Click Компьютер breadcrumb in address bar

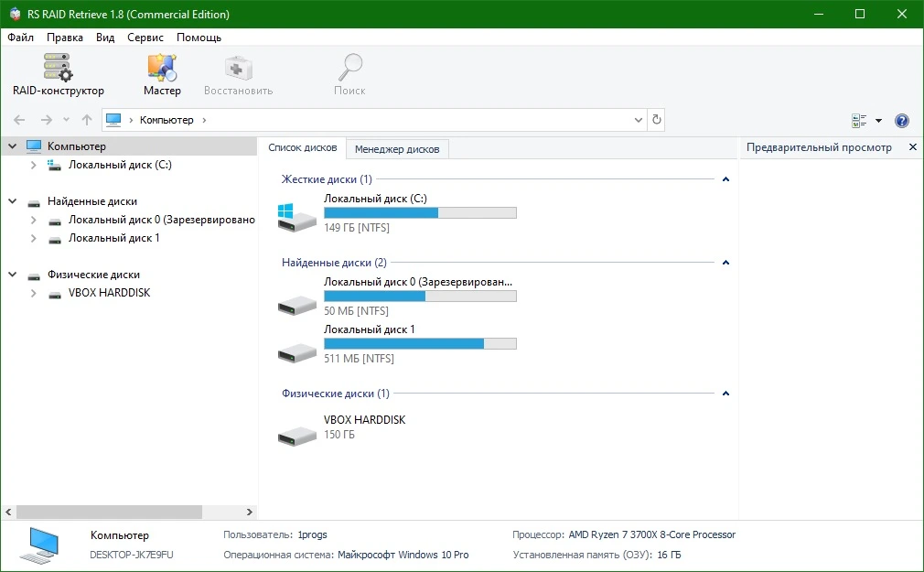click(x=167, y=120)
